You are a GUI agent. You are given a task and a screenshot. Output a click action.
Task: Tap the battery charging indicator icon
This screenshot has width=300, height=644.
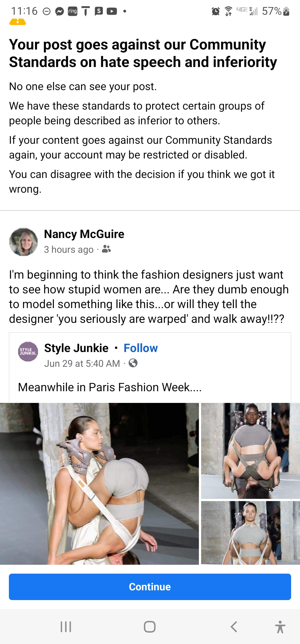pyautogui.click(x=286, y=11)
